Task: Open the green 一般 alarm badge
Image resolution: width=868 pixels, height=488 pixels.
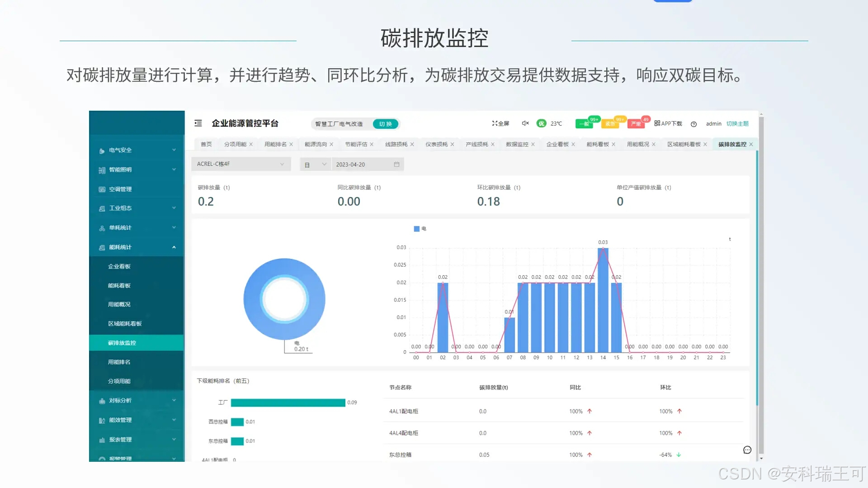Action: coord(584,123)
